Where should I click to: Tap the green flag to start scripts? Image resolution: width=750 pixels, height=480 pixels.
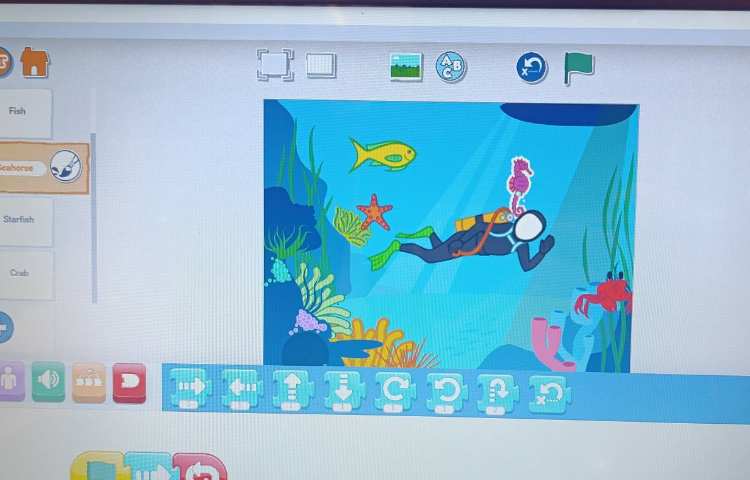(x=578, y=67)
